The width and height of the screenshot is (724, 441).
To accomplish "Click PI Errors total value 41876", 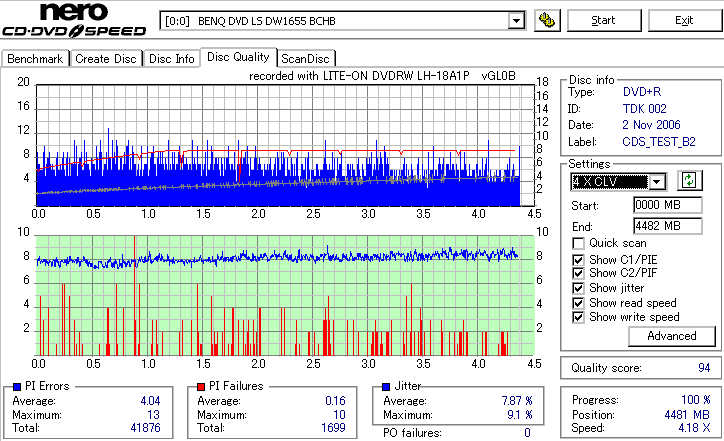I will (145, 428).
